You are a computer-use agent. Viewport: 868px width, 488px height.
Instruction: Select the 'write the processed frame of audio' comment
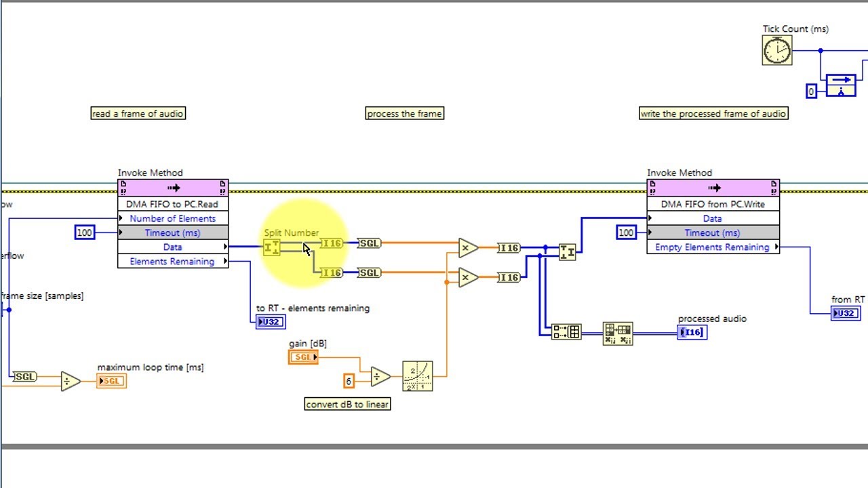point(713,113)
